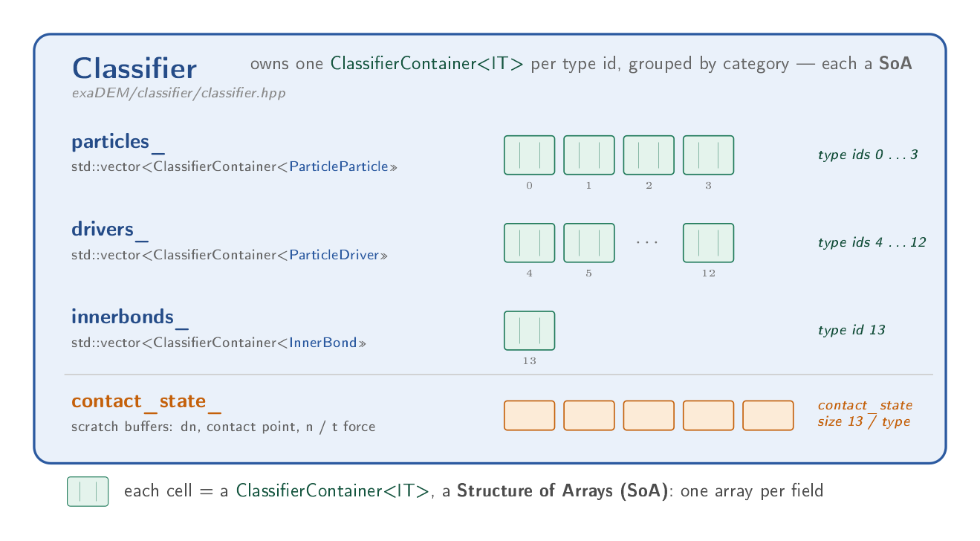Click 'type ids 4 . . . 12' label
This screenshot has width=980, height=541.
point(872,243)
